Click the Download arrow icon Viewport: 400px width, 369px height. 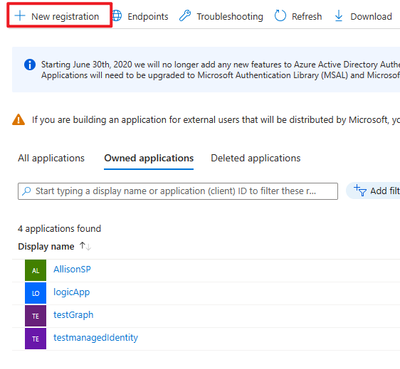(339, 16)
